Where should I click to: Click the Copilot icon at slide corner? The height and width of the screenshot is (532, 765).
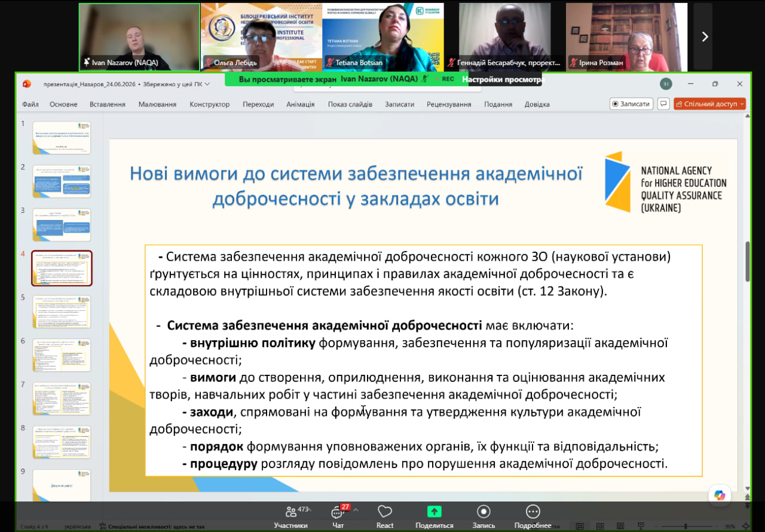(x=720, y=496)
